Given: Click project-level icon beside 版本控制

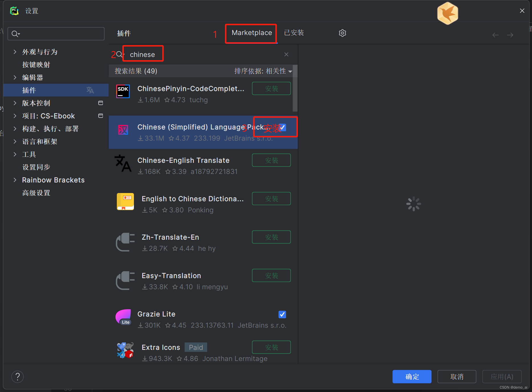Looking at the screenshot, I should tap(101, 103).
